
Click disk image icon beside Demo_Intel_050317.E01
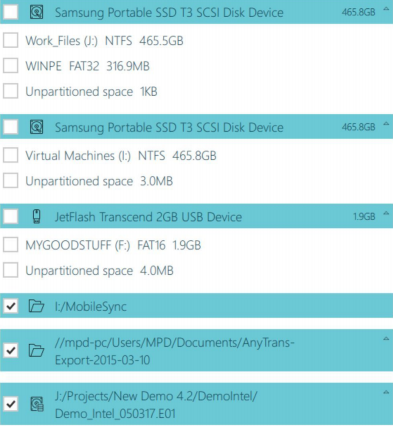point(36,404)
